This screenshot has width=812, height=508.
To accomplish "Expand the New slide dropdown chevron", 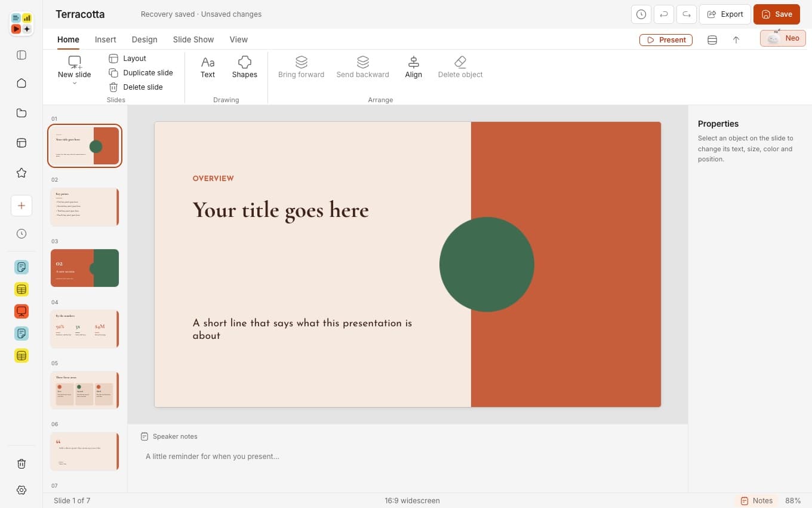I will [75, 83].
